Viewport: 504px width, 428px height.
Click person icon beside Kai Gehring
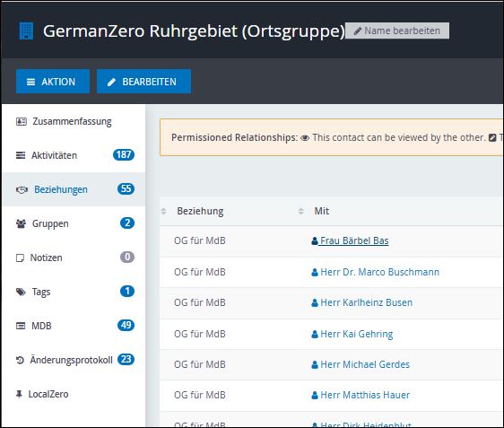[x=315, y=334]
